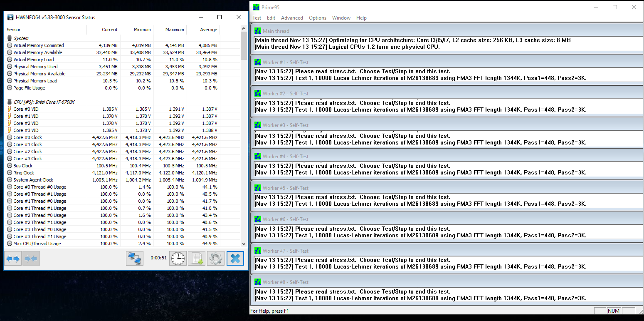
Task: Click the System group chip icon
Action: coord(10,38)
